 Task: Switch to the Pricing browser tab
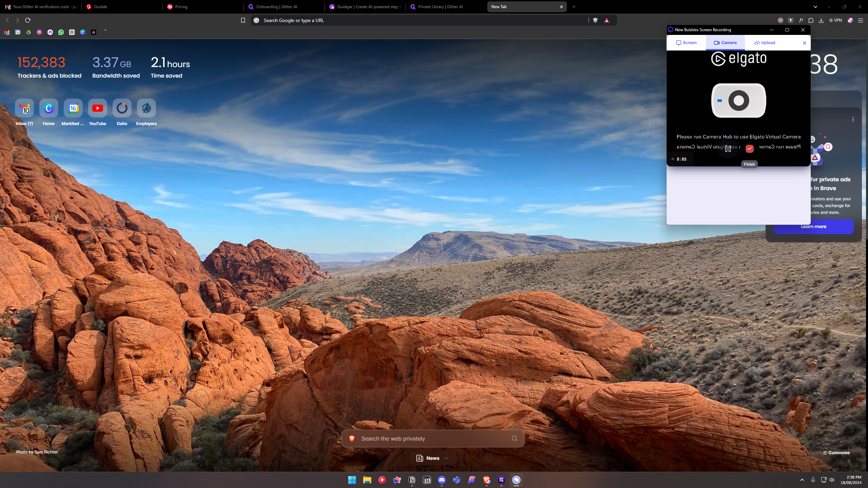click(202, 7)
